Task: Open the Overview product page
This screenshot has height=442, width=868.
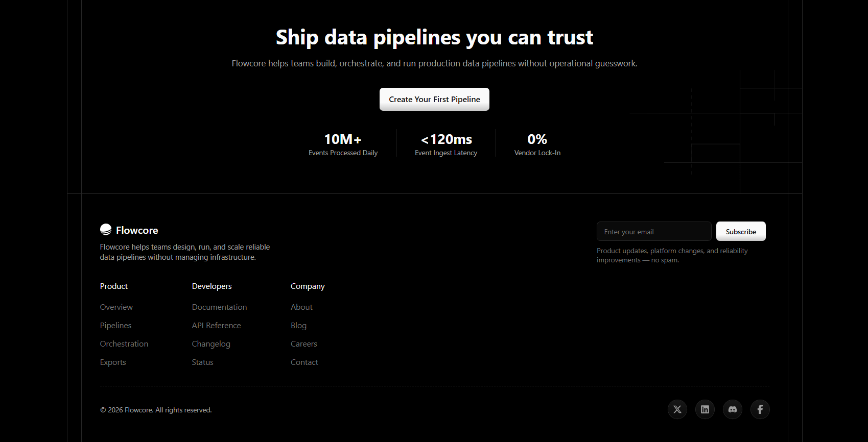Action: [x=116, y=307]
